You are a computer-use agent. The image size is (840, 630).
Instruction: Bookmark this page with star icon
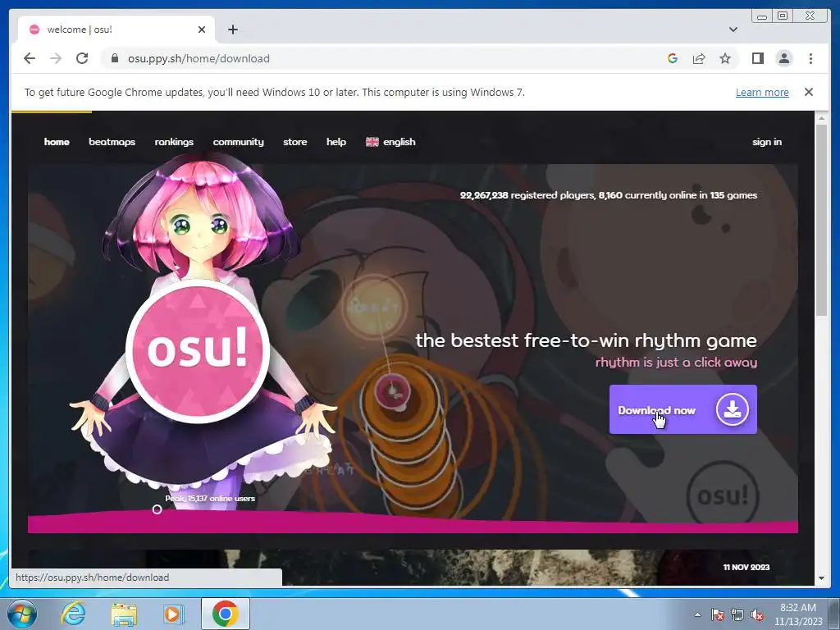(725, 58)
